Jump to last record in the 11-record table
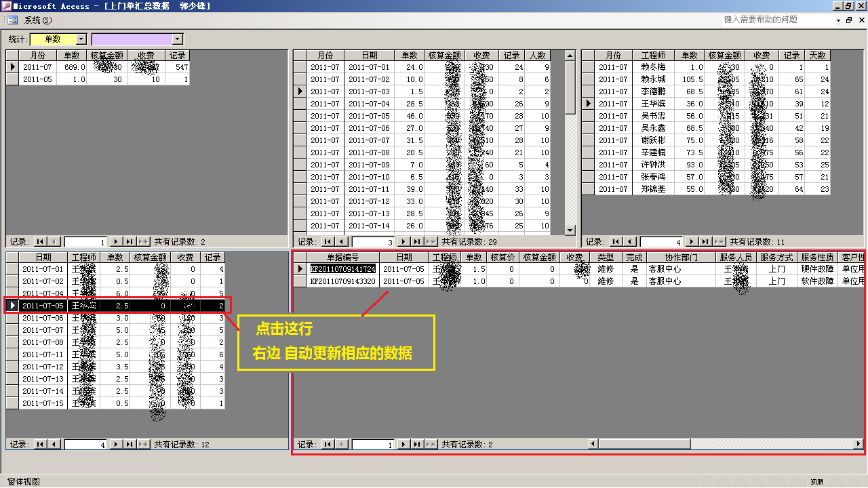Image resolution: width=868 pixels, height=488 pixels. point(705,242)
